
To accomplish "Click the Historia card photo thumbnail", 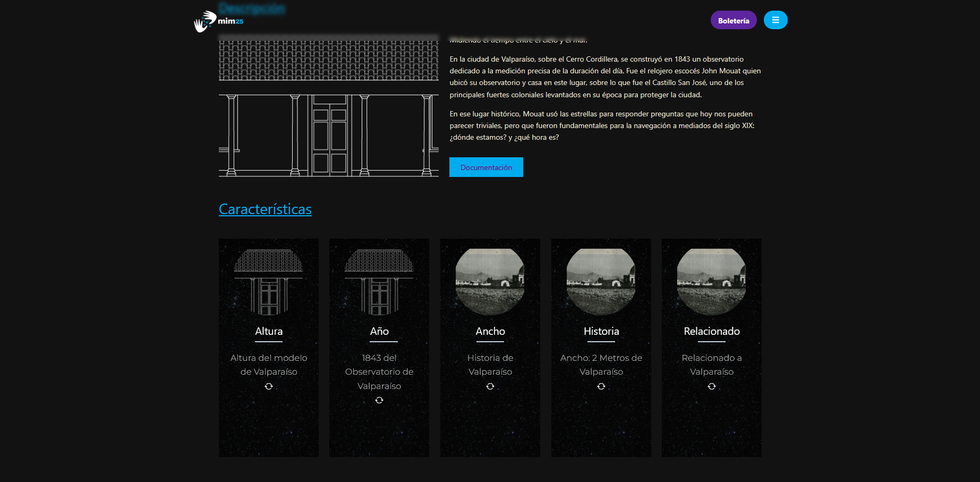I will [601, 282].
